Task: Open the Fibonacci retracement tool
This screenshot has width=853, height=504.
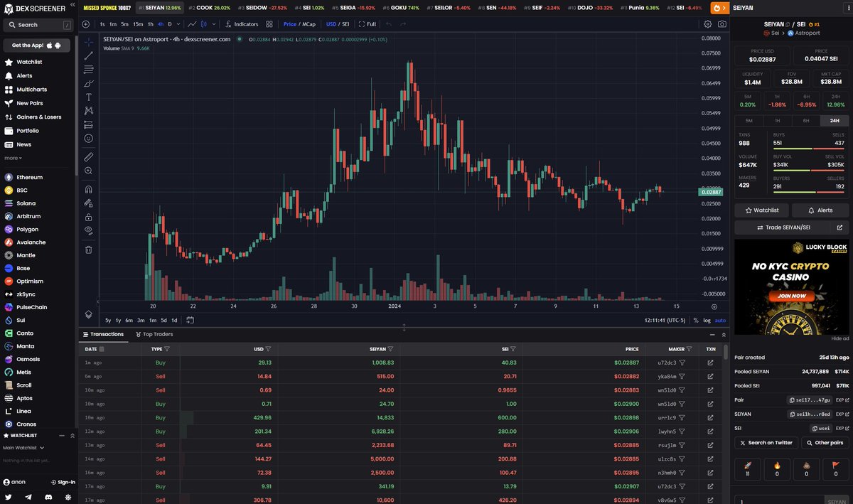Action: 88,70
